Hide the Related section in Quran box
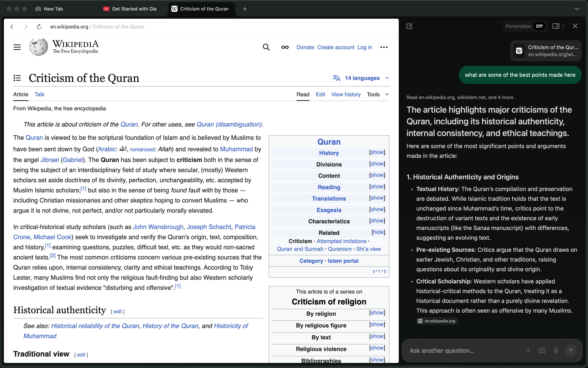Viewport: 588px width, 368px height. (378, 232)
